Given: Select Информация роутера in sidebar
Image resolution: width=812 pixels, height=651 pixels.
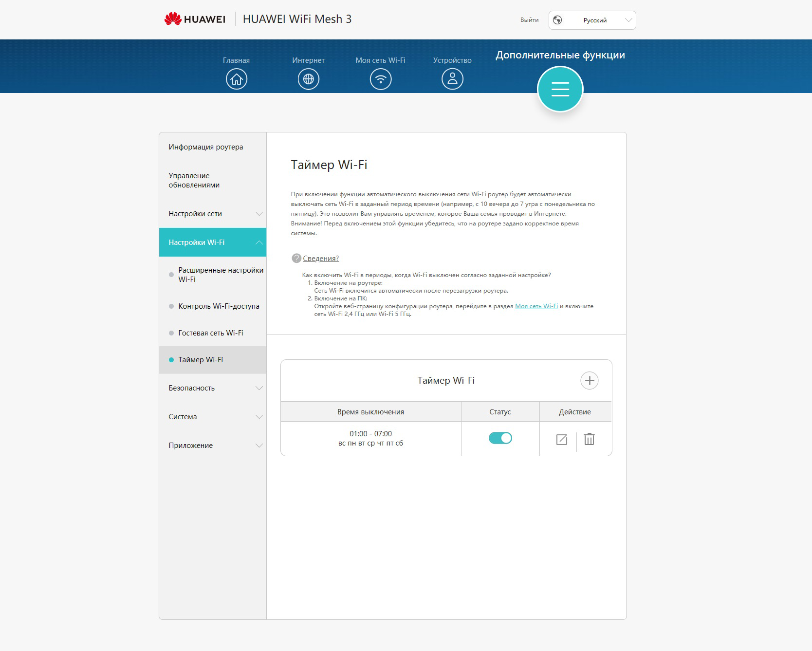Looking at the screenshot, I should 213,147.
